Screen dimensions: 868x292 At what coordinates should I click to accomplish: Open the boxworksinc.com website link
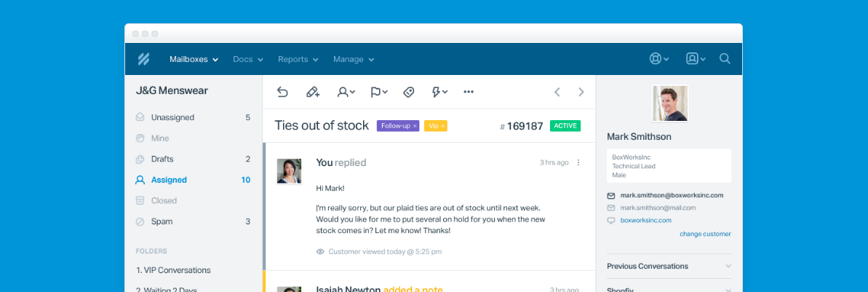pos(646,220)
